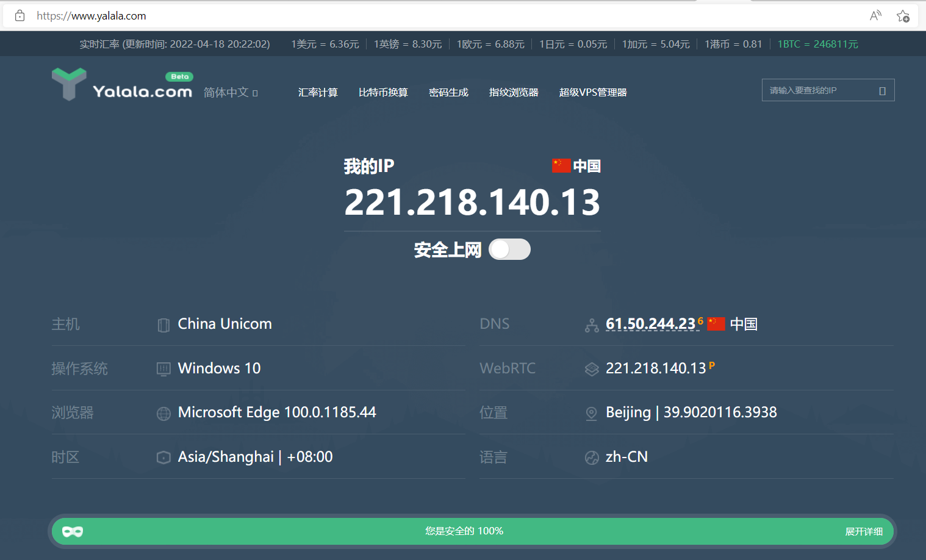
Task: Click the language icon beside zh-CN
Action: 592,458
